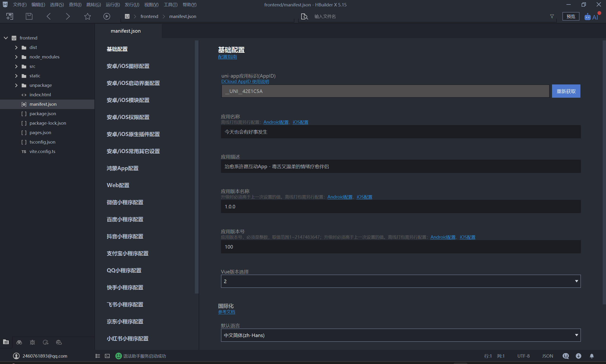This screenshot has height=364, width=606.
Task: Click the save file toolbar icon
Action: point(29,16)
